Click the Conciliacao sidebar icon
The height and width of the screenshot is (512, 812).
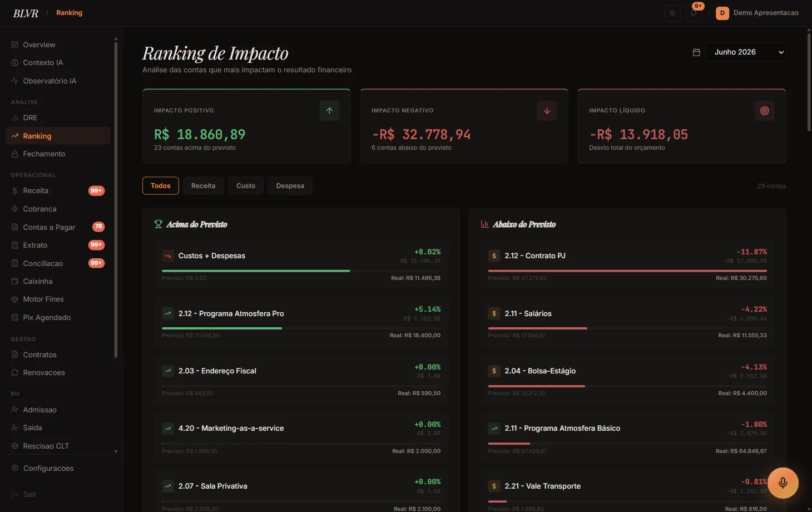pyautogui.click(x=15, y=263)
